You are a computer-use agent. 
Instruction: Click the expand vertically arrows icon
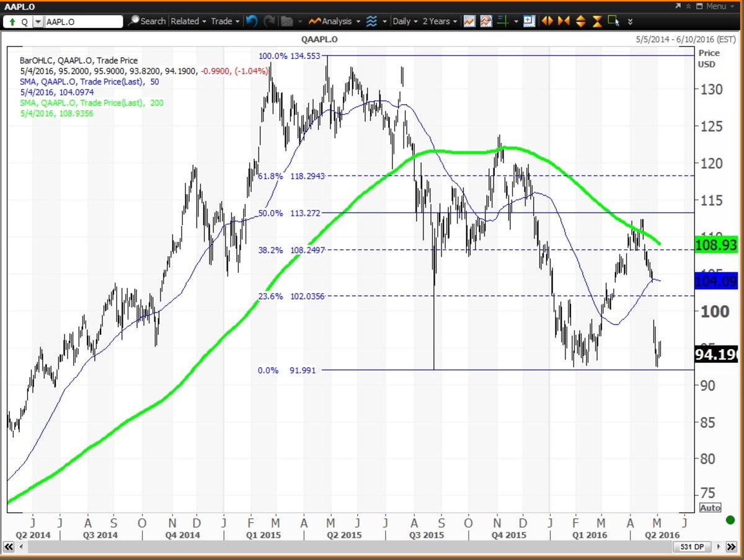click(x=581, y=21)
